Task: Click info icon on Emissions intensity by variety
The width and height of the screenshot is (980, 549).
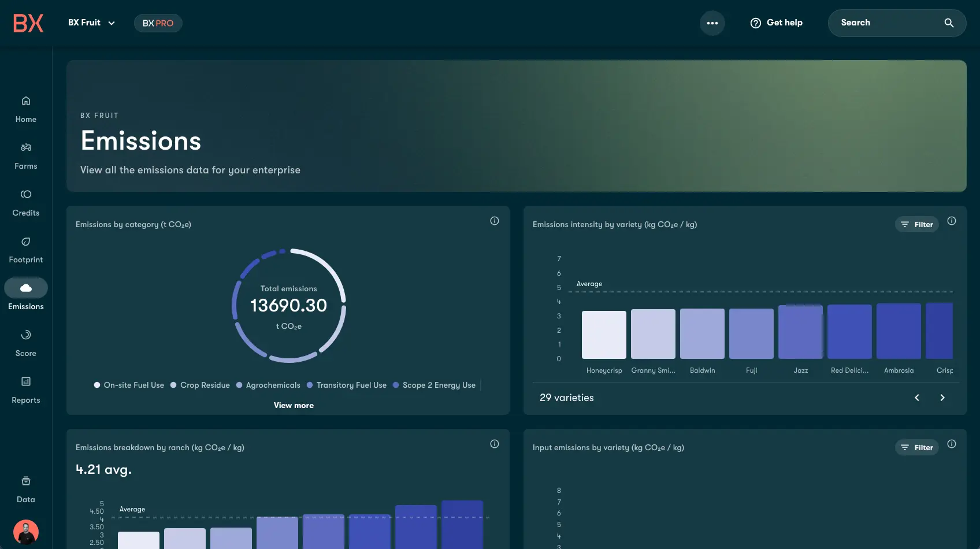Action: 952,221
